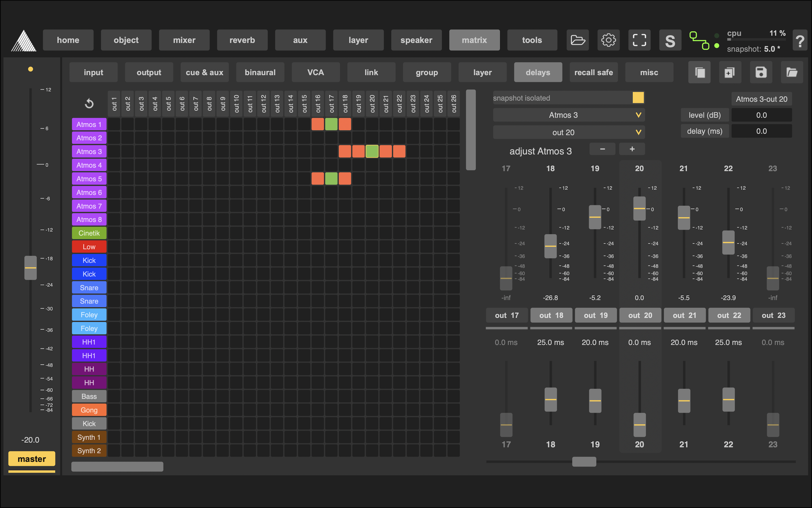Viewport: 812px width, 508px height.
Task: Switch to the reverb tab
Action: 242,40
